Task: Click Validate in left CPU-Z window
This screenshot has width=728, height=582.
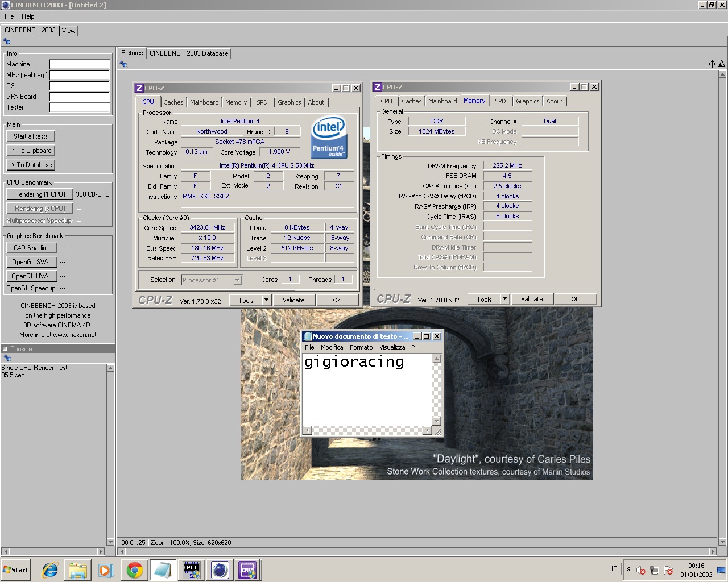Action: point(293,300)
